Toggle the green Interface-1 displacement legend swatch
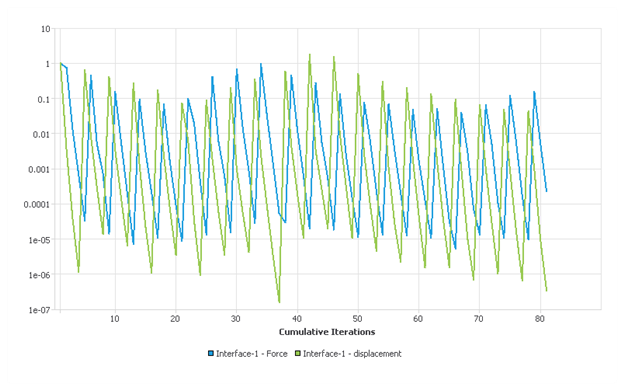 (x=298, y=353)
